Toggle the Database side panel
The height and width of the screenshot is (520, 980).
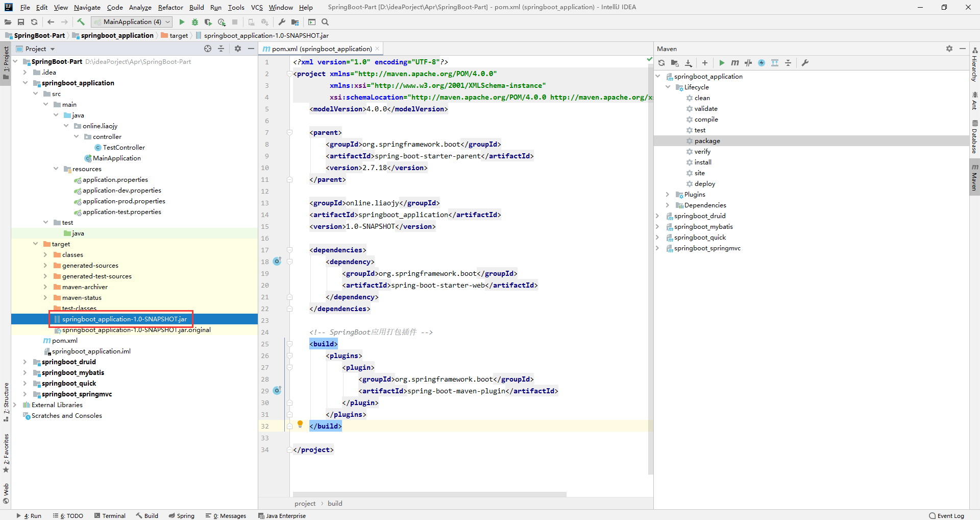tap(975, 137)
